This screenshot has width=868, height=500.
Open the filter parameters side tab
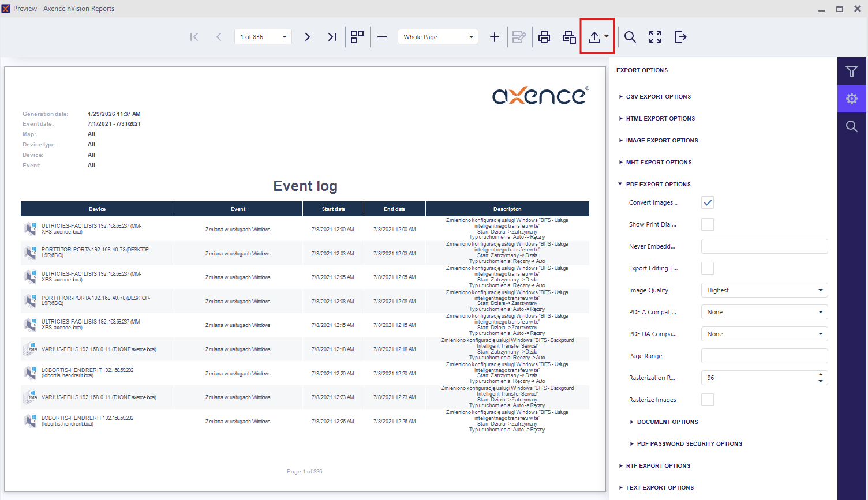coord(852,72)
